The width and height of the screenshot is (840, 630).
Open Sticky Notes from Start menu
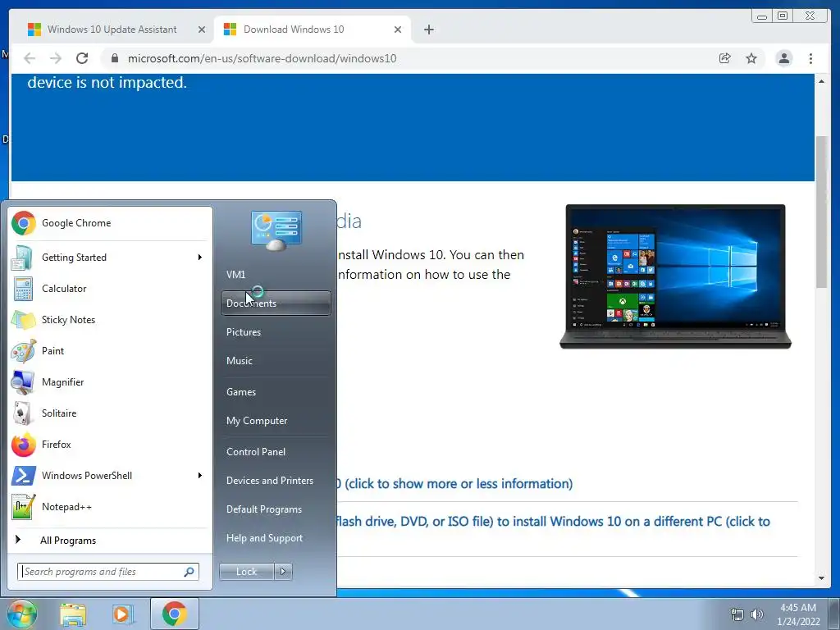[111, 320]
